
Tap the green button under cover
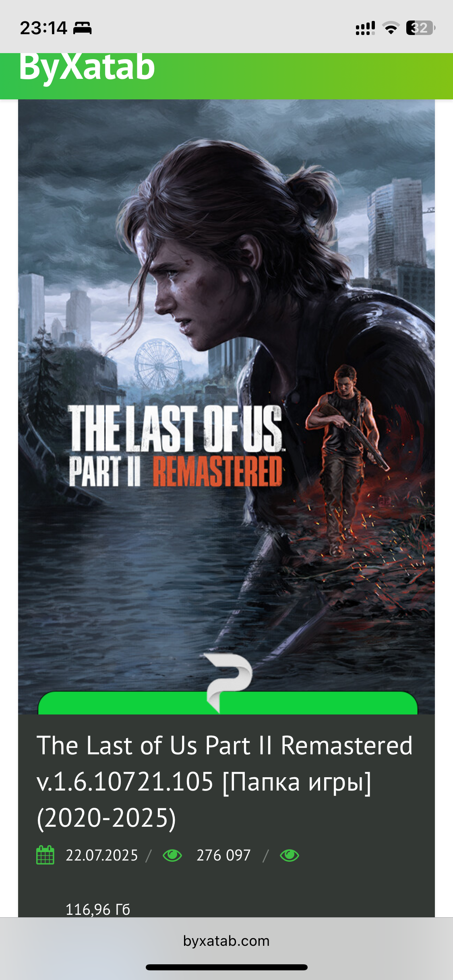coord(228,703)
